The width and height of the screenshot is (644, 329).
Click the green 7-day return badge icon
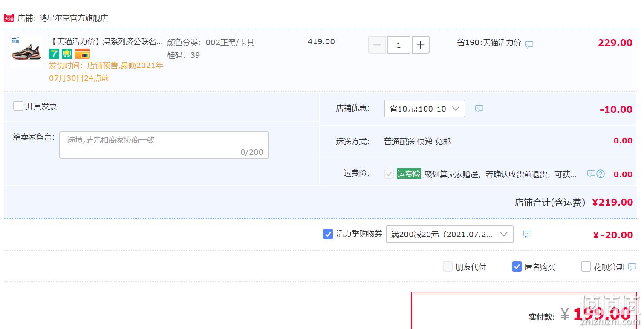[54, 54]
